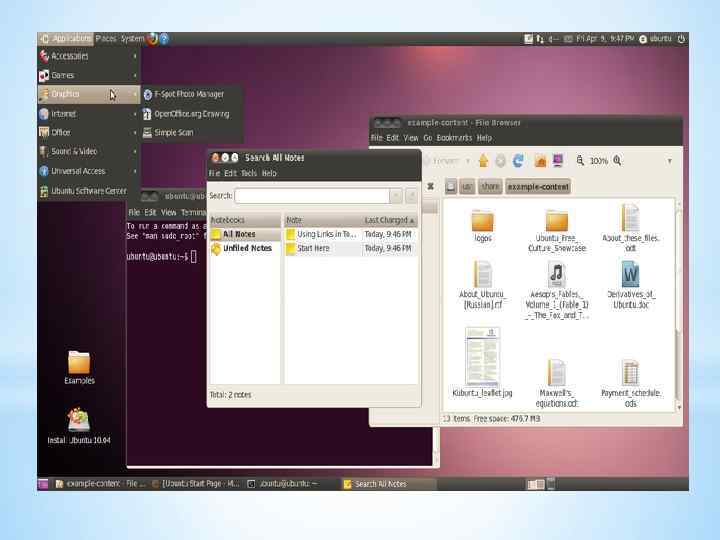Open view-mode dropdown at File Browser toolbar right
Viewport: 720px width, 540px height.
669,161
